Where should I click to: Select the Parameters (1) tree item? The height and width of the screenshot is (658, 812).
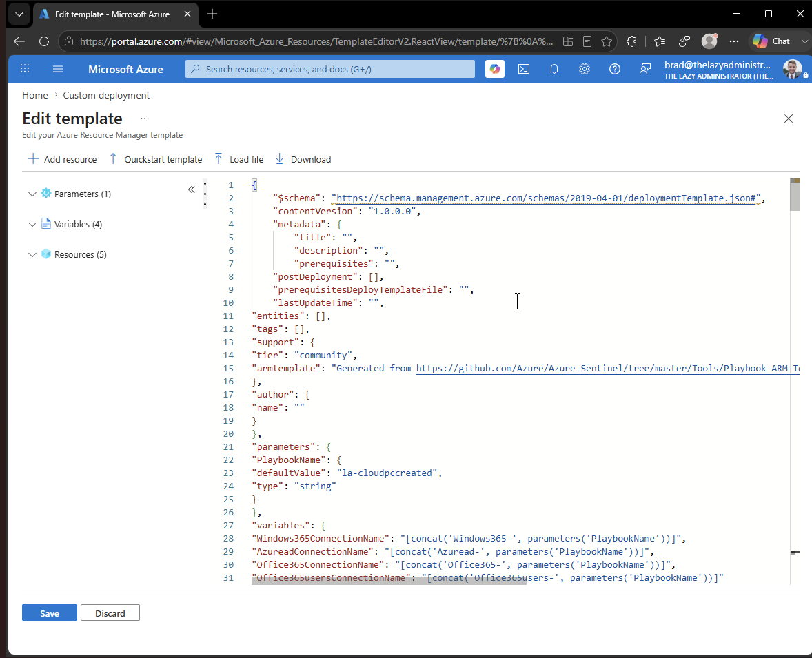pyautogui.click(x=82, y=194)
